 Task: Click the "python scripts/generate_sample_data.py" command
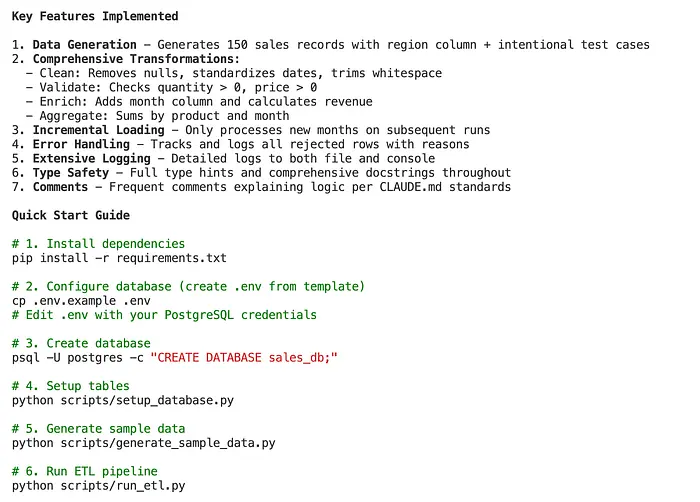(143, 443)
